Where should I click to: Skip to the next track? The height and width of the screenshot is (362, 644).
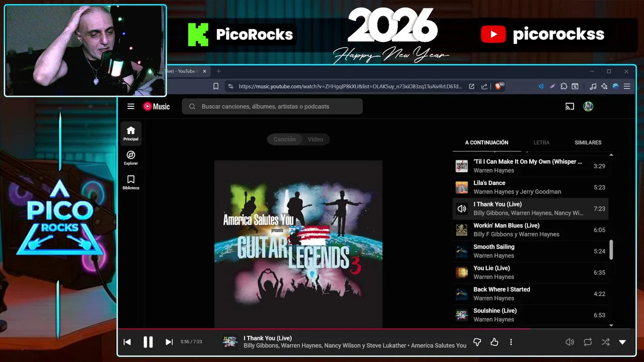(169, 342)
